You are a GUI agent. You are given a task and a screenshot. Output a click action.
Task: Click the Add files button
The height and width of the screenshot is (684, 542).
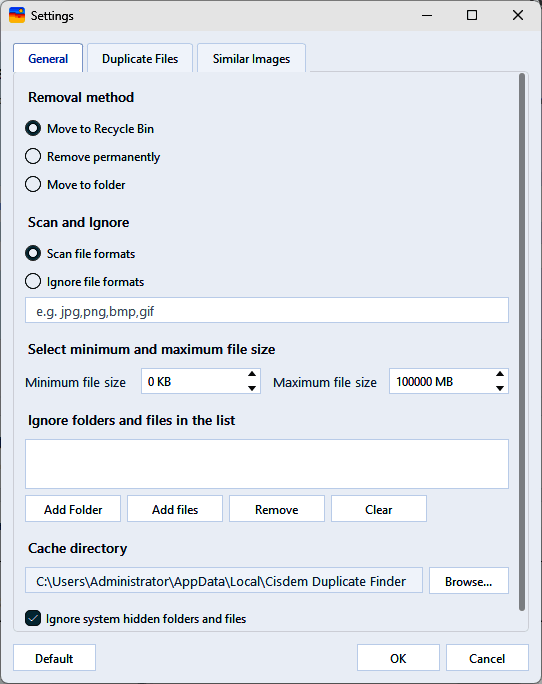click(x=175, y=509)
